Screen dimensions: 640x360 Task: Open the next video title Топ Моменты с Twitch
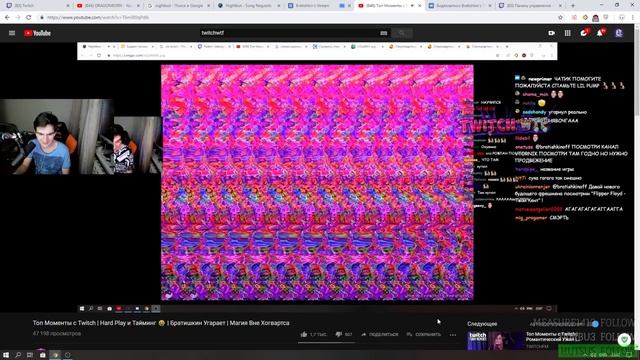point(551,337)
